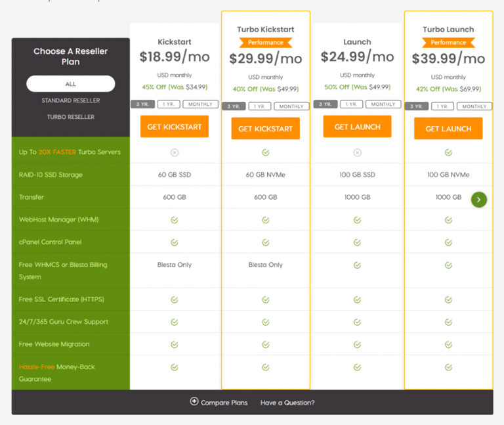The height and width of the screenshot is (425, 504).
Task: Click 45% Off (Was $34.99) discount text
Action: click(x=175, y=87)
